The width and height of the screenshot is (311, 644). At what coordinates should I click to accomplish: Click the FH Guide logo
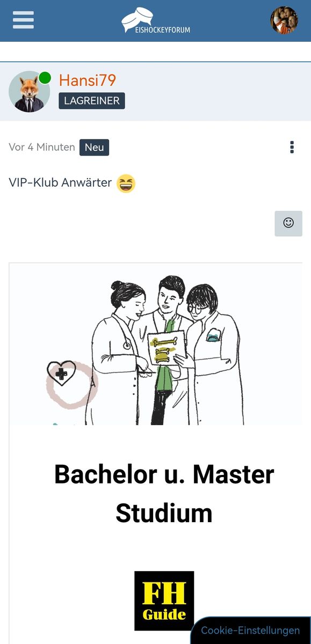(164, 601)
